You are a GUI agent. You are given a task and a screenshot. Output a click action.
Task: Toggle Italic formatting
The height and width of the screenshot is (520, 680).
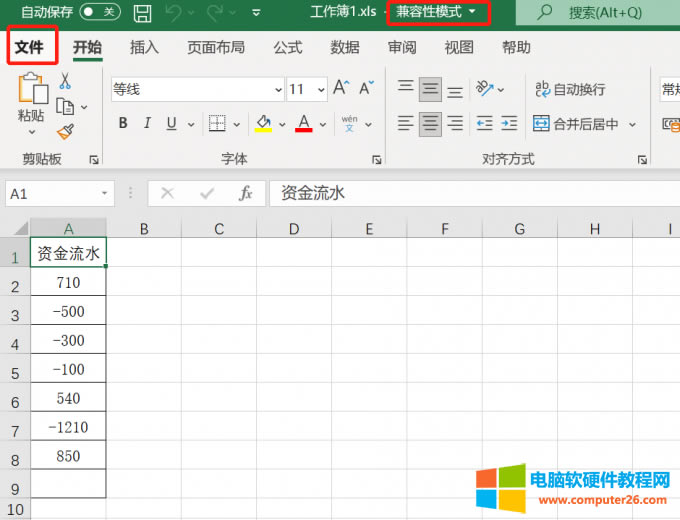pyautogui.click(x=148, y=124)
